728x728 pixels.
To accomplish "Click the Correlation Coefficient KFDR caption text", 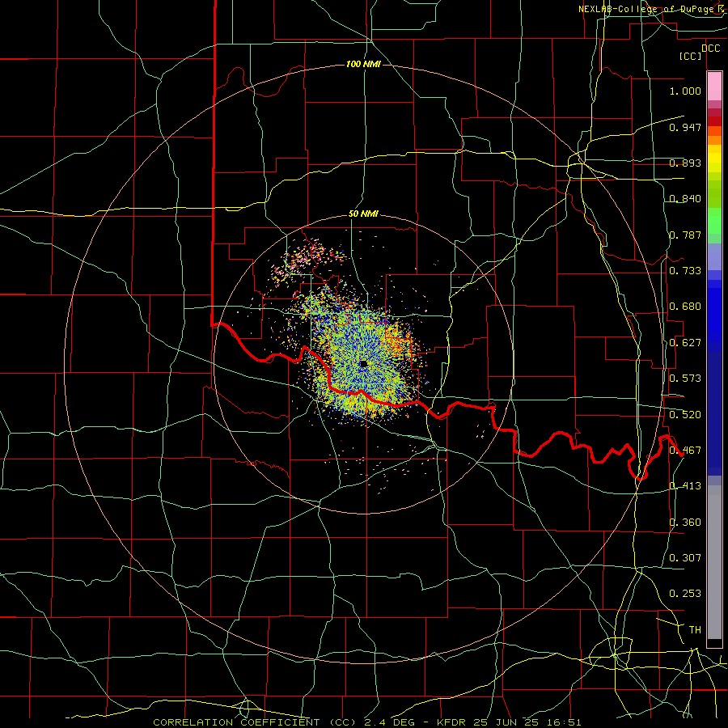I will click(x=366, y=722).
